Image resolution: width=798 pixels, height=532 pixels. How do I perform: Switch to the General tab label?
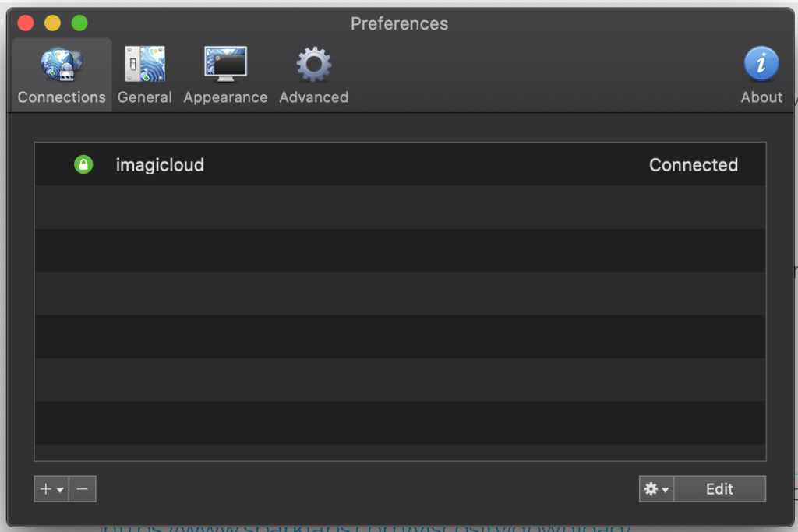coord(144,97)
